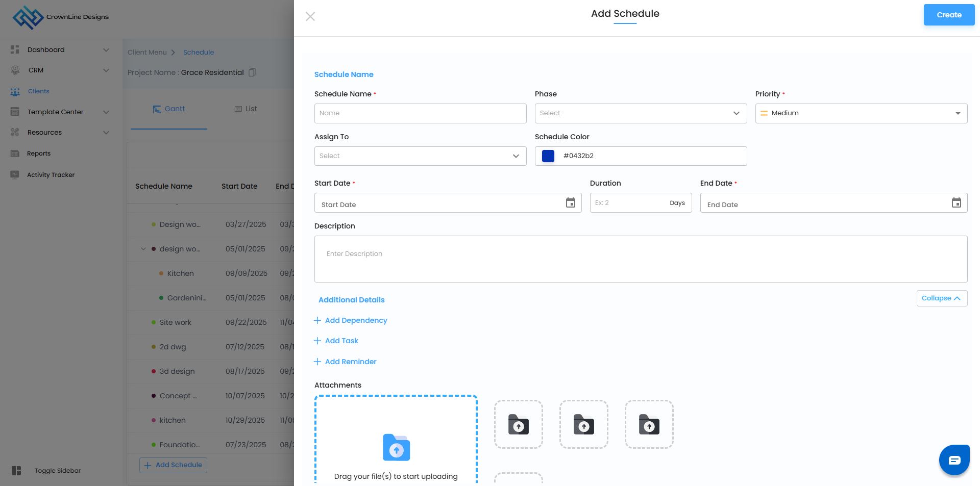Select the Site work schedule row

coord(210,322)
